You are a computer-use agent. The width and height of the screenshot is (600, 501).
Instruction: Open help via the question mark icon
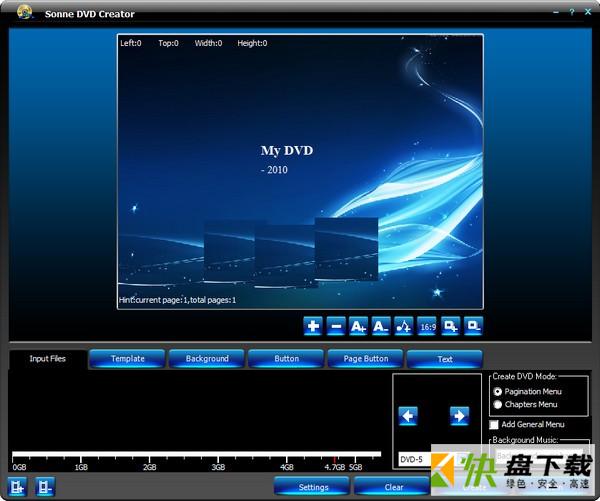click(x=572, y=12)
